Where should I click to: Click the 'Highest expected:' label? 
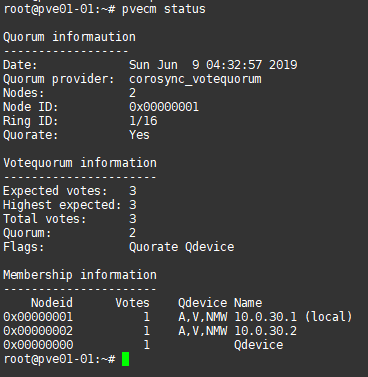[x=62, y=205]
